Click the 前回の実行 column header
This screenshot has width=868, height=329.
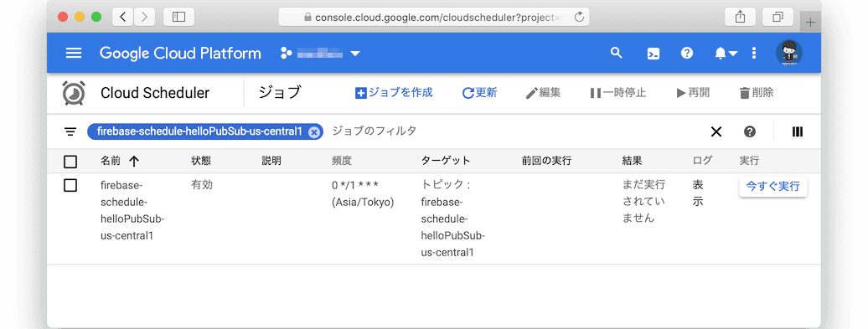[x=545, y=161]
